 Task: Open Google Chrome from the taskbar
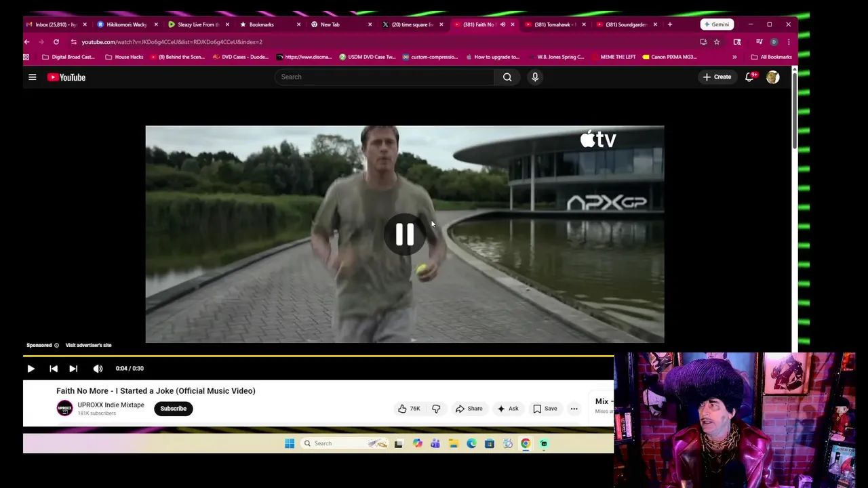click(x=526, y=444)
